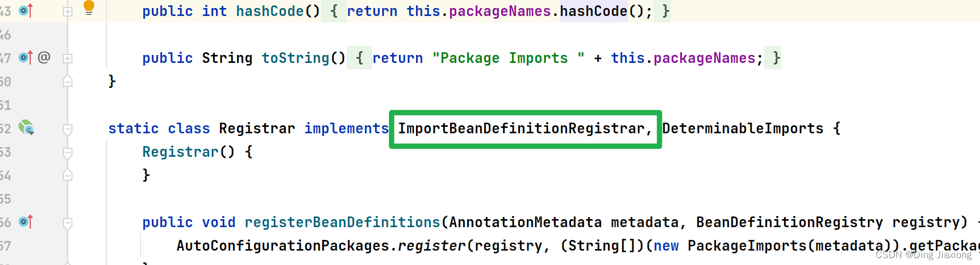The width and height of the screenshot is (980, 265).
Task: Expand the folded hashCode method
Action: (68, 11)
